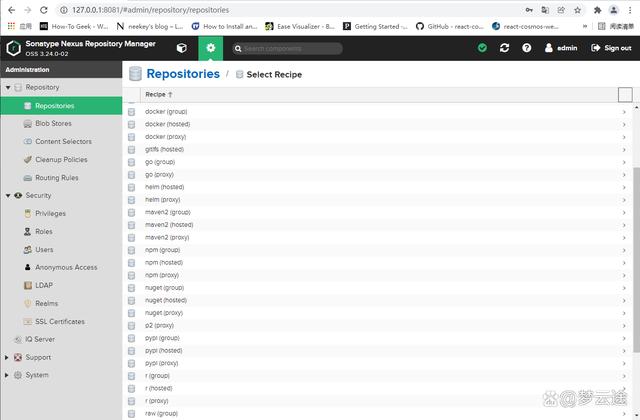Collapse the Repository tree section
640x420 pixels.
pyautogui.click(x=8, y=87)
